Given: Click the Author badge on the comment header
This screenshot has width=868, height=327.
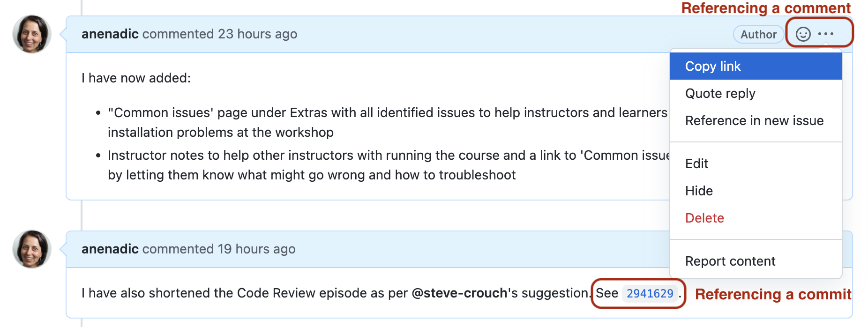Looking at the screenshot, I should 758,34.
